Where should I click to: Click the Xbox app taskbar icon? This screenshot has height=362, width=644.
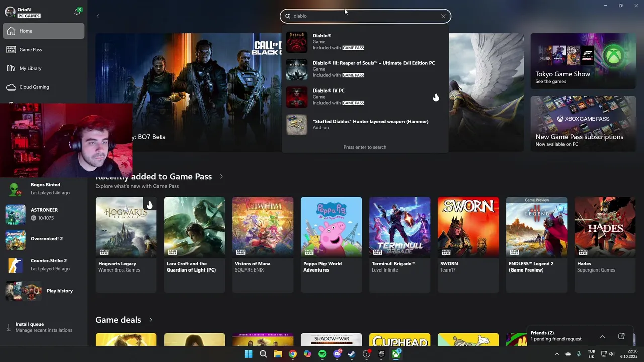coord(396,354)
